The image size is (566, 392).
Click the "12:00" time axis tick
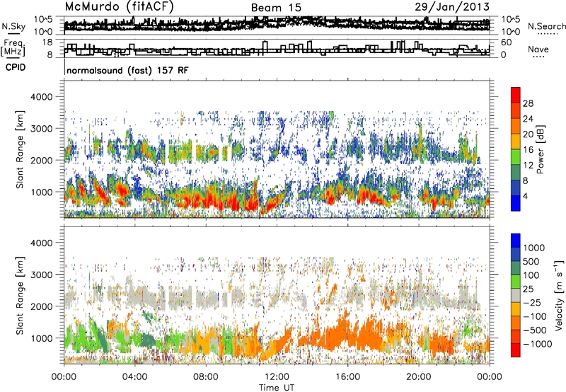pos(277,377)
